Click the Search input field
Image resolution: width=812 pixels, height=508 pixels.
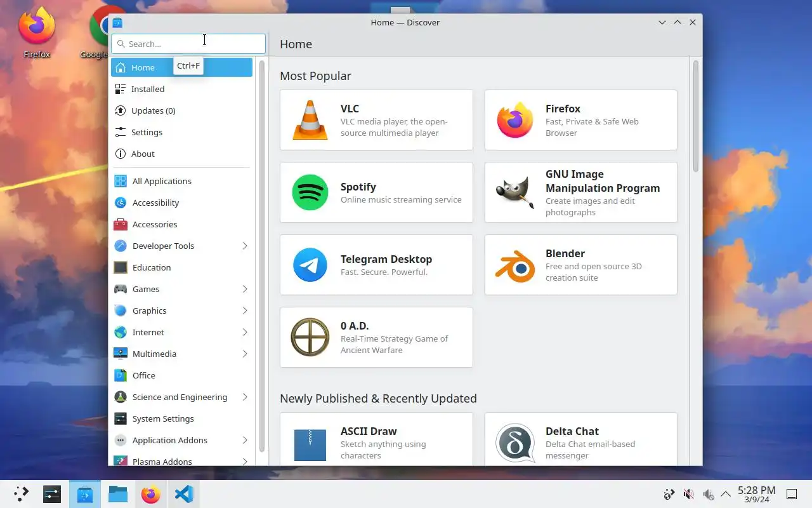pyautogui.click(x=188, y=44)
